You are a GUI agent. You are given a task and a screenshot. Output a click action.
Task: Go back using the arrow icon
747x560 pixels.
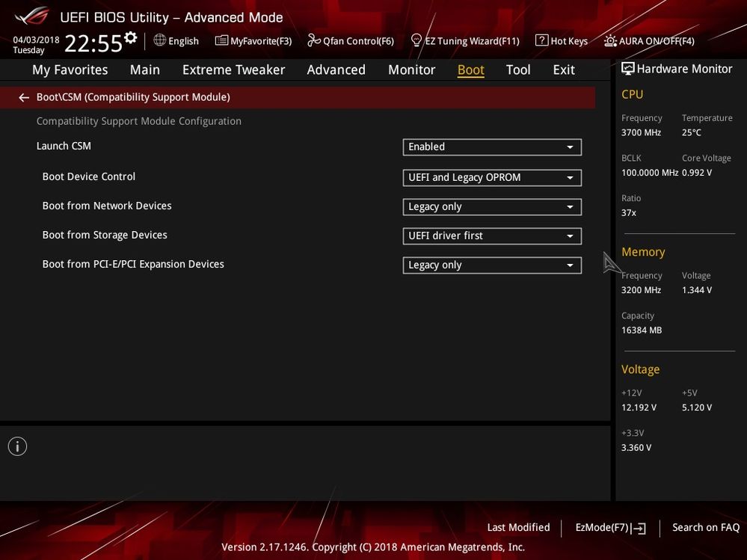point(24,98)
